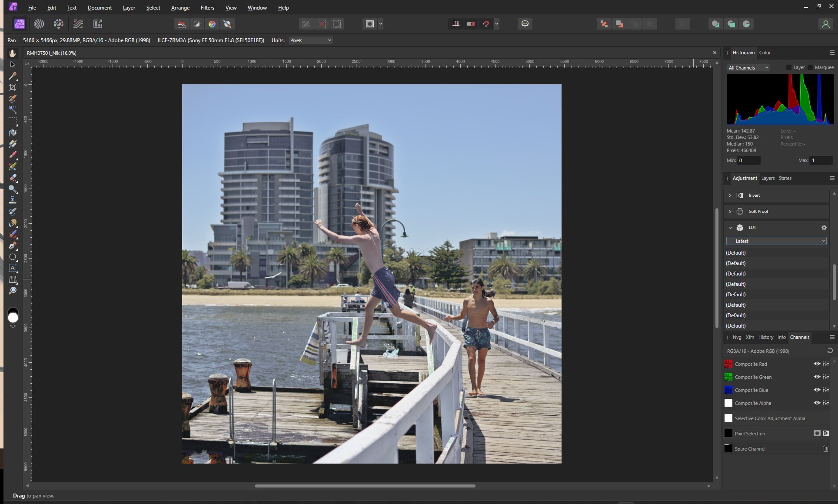This screenshot has width=838, height=504.
Task: Switch to the Tone Mapping Persona
Action: click(x=78, y=24)
